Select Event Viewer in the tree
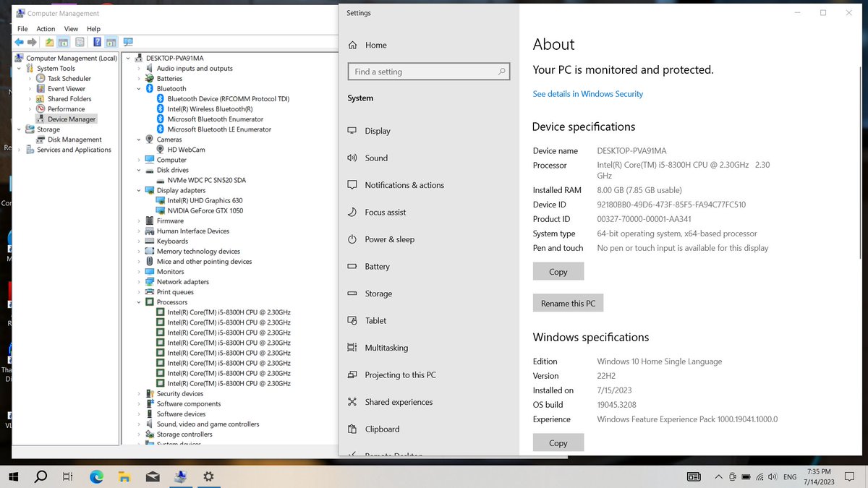The height and width of the screenshot is (488, 868). [x=67, y=89]
